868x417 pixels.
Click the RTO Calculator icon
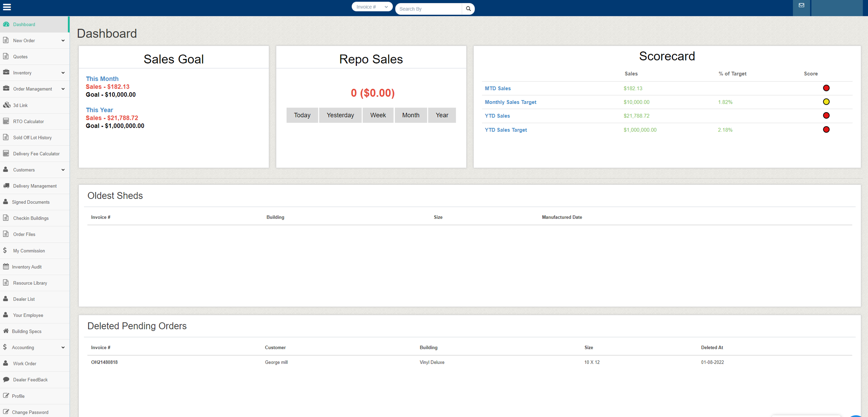[x=6, y=121]
